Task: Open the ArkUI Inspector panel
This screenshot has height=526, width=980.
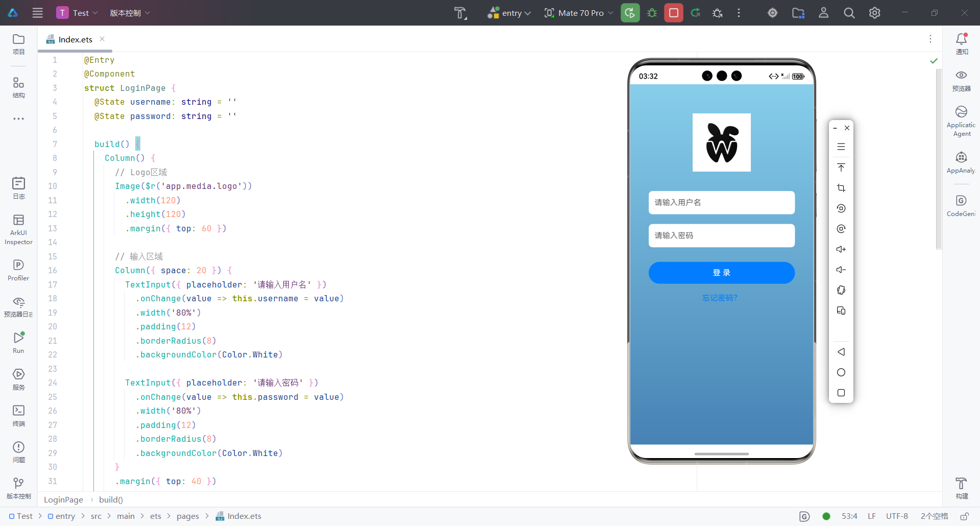Action: pos(18,229)
